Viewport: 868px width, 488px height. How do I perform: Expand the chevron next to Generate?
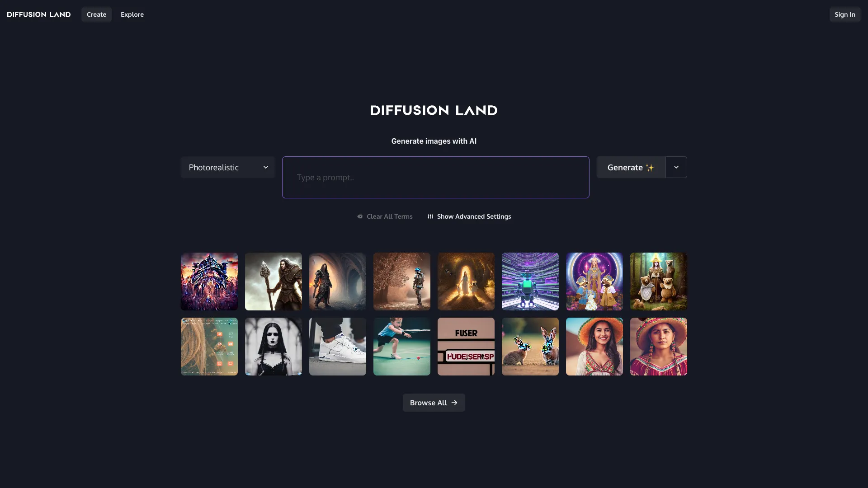point(676,167)
